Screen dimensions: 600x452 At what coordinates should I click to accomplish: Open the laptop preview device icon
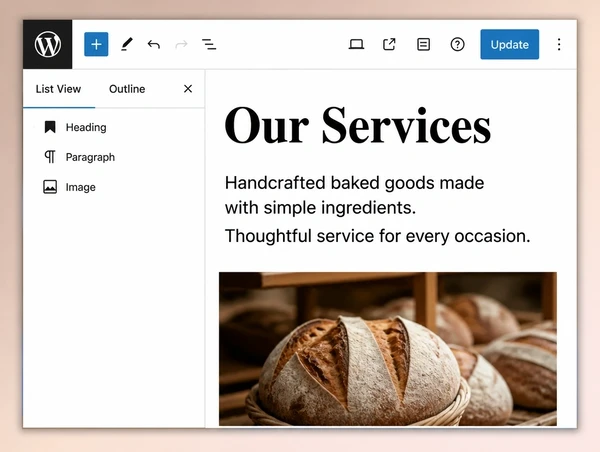[x=356, y=44]
